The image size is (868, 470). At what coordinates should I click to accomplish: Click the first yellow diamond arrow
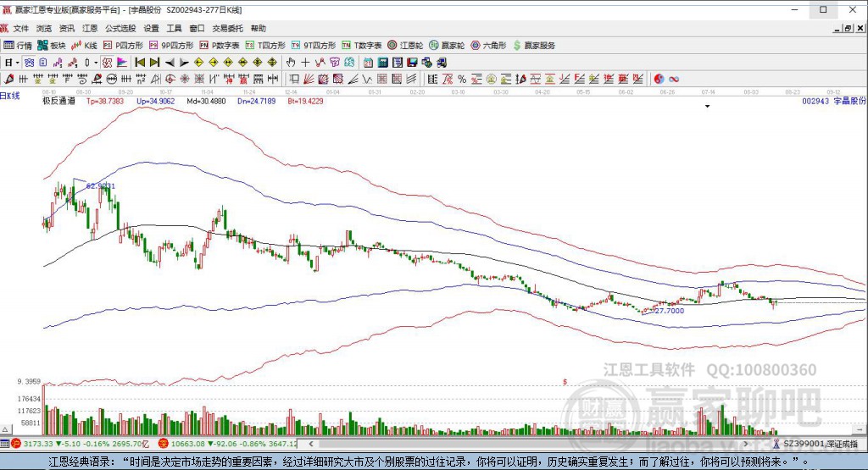(198, 63)
